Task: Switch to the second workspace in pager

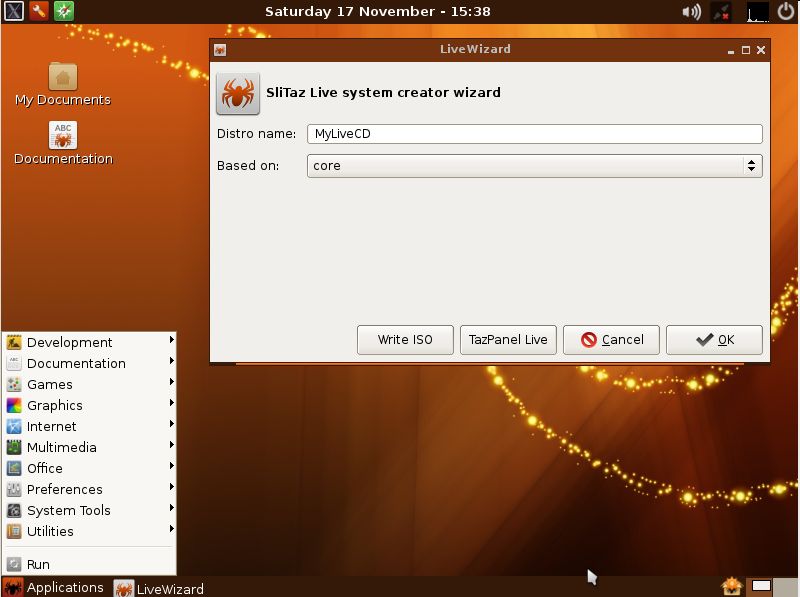Action: pyautogui.click(x=786, y=586)
